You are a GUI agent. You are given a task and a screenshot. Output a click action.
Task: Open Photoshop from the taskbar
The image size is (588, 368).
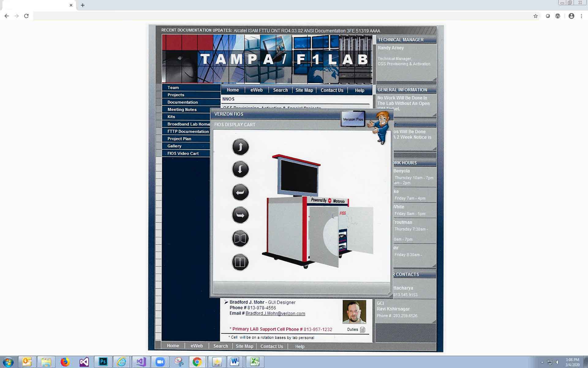(x=103, y=362)
